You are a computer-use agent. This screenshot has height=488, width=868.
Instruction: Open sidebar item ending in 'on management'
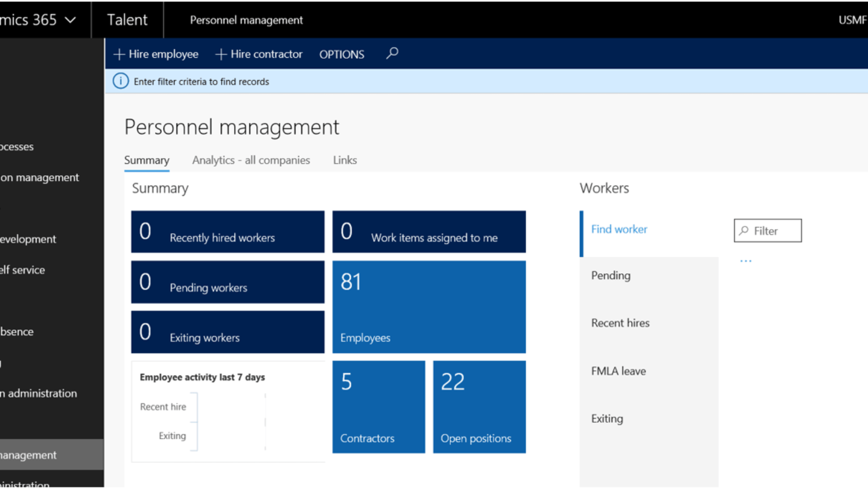[x=39, y=178]
